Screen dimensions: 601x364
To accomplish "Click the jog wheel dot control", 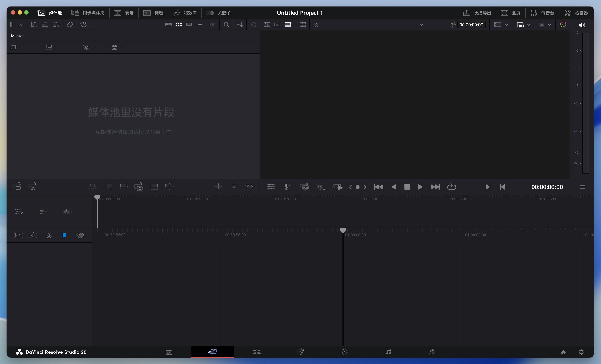I will (358, 187).
